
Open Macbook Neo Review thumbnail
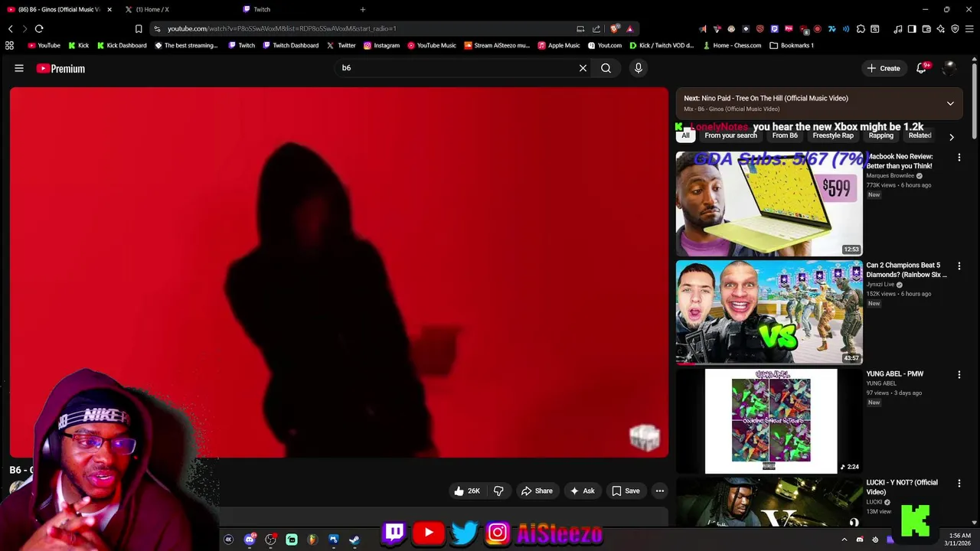(769, 204)
